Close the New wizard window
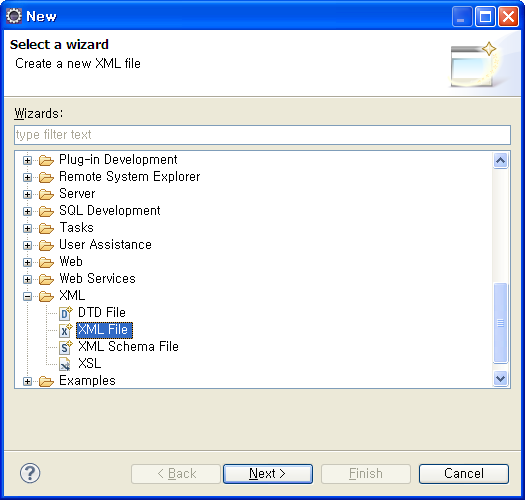This screenshot has height=500, width=525. [x=508, y=16]
